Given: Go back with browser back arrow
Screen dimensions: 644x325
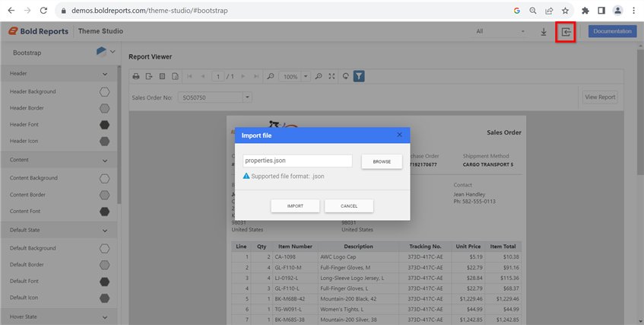Looking at the screenshot, I should click(x=11, y=11).
